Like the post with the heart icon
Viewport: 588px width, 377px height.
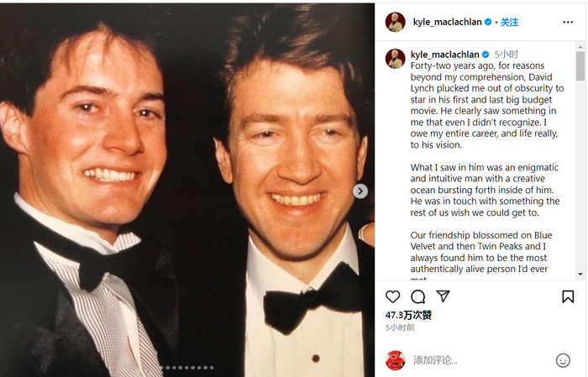pos(392,296)
